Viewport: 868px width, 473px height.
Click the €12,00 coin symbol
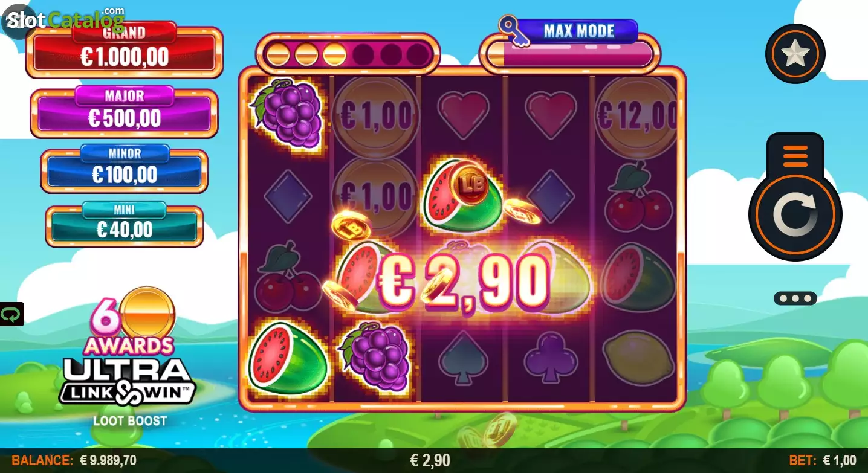click(636, 116)
